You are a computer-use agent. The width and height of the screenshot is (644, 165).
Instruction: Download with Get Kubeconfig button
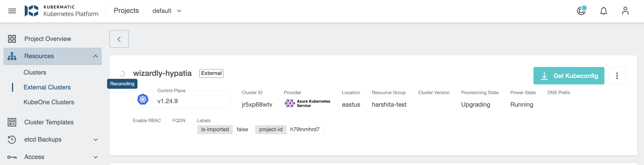click(569, 76)
